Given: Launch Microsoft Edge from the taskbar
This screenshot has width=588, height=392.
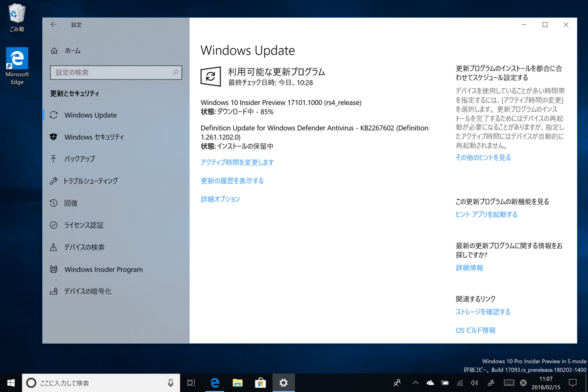Looking at the screenshot, I should click(215, 382).
